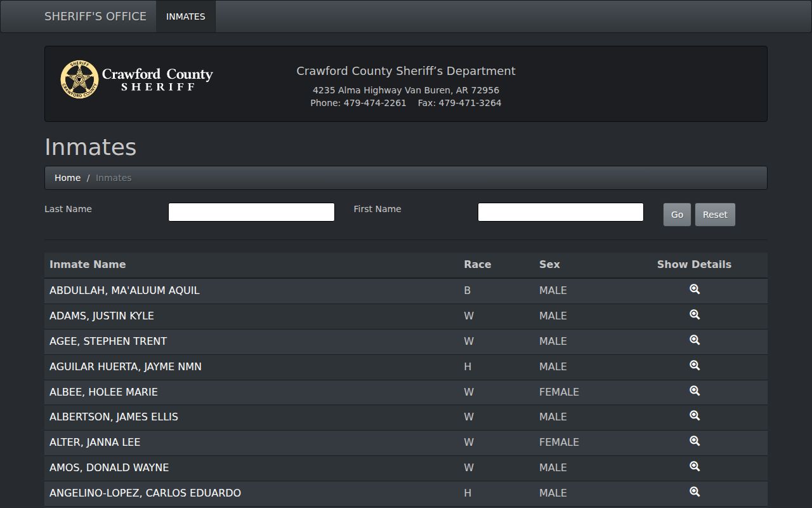The image size is (812, 508).
Task: Click race B in ABDULLAH row
Action: [468, 290]
